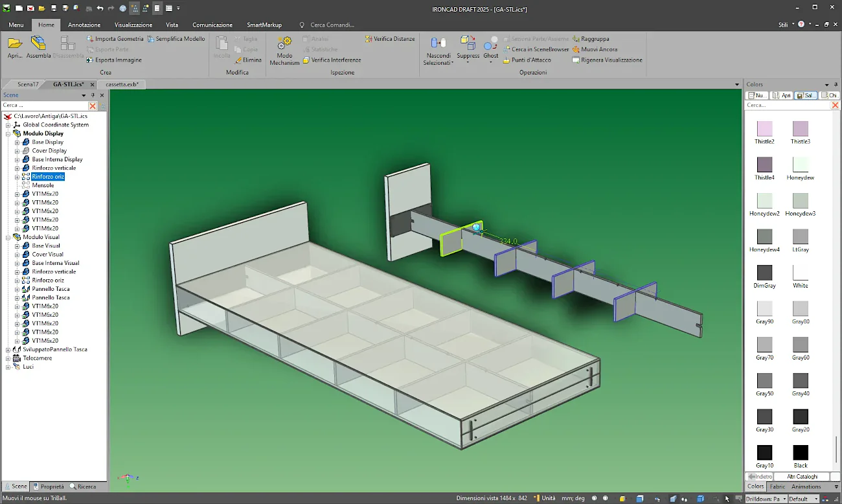Expand the Telecamere tree node
This screenshot has width=842, height=504.
[x=8, y=358]
